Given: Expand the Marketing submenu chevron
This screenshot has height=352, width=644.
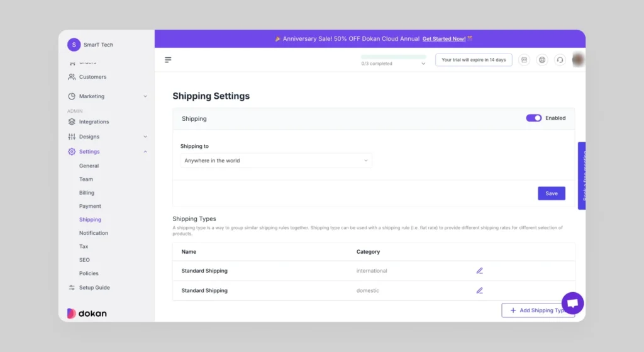Looking at the screenshot, I should click(145, 96).
